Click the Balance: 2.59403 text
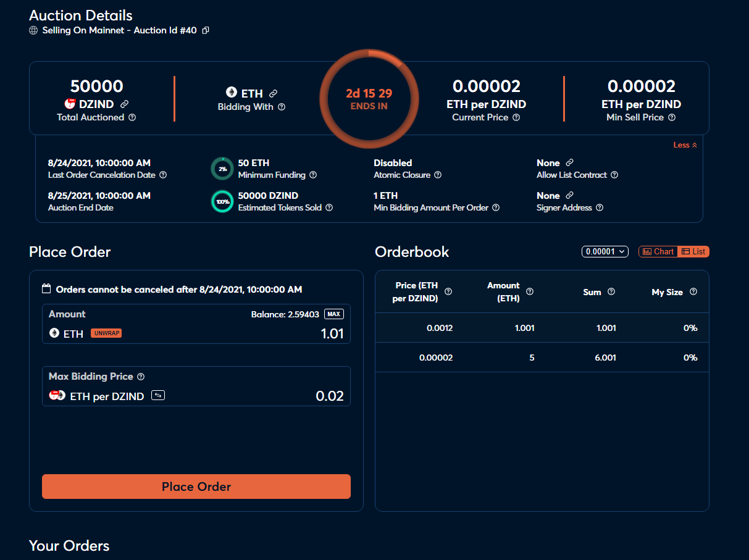 pos(285,314)
